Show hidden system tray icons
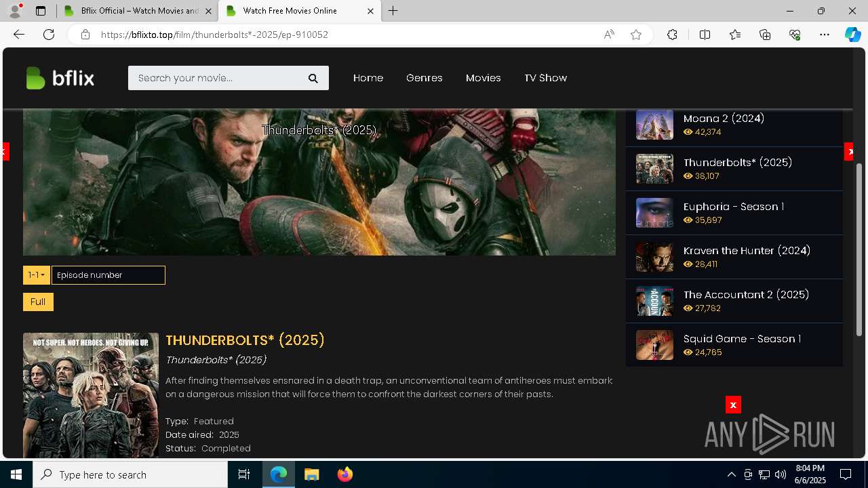The image size is (868, 488). (x=731, y=474)
